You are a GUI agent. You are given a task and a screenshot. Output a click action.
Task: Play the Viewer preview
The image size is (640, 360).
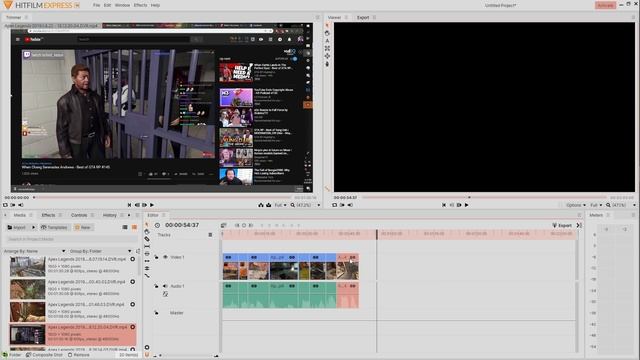tap(467, 205)
